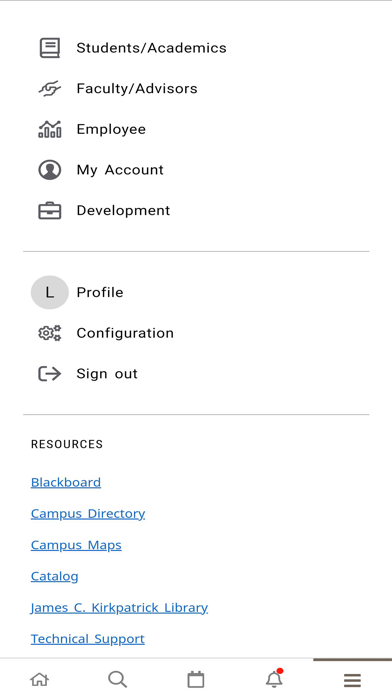Open the Search magnifier in bottom bar

pyautogui.click(x=118, y=679)
